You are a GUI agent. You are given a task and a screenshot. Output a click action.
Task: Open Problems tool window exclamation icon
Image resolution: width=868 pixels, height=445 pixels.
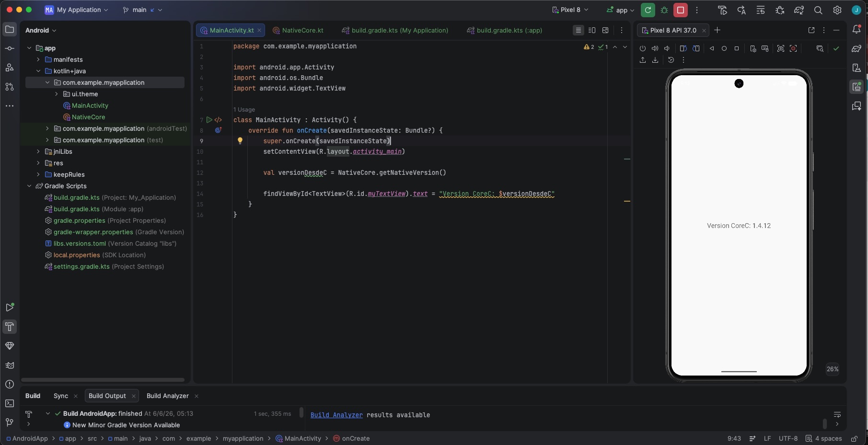click(x=10, y=384)
